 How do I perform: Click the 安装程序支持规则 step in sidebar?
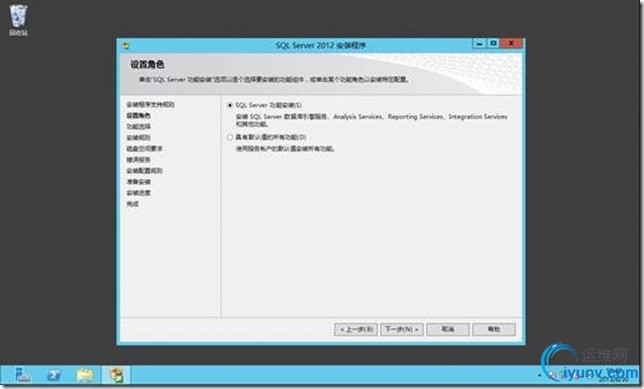coord(150,104)
